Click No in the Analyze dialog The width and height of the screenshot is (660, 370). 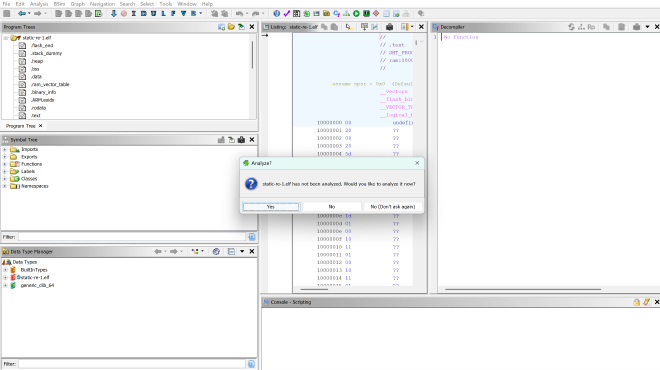[332, 207]
